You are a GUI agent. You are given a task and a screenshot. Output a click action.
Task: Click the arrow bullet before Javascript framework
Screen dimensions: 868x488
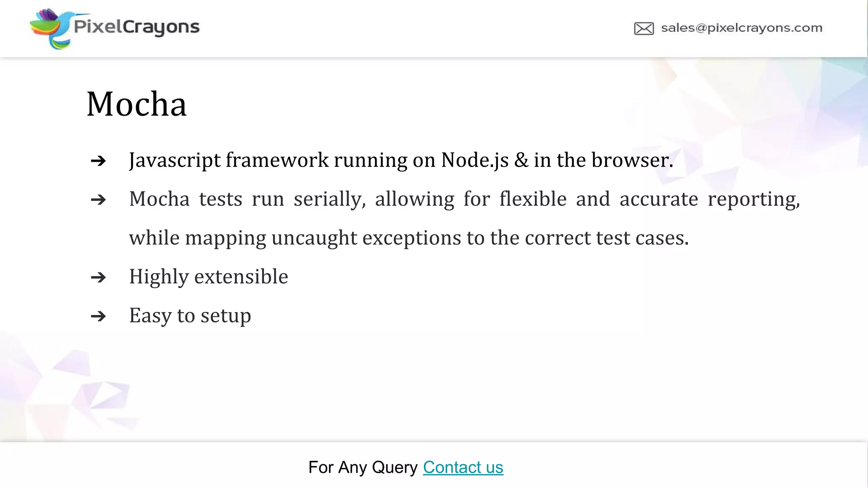98,161
